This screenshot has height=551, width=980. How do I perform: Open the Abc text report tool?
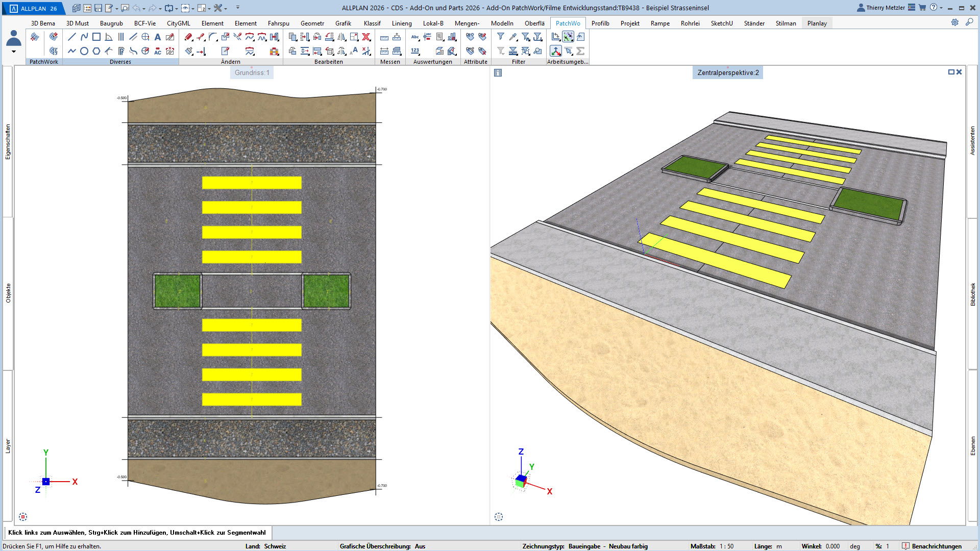tap(415, 37)
